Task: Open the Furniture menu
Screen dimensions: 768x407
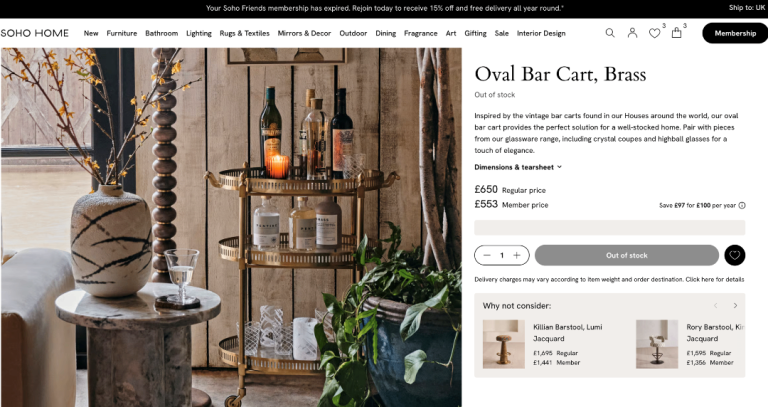Action: click(x=121, y=33)
